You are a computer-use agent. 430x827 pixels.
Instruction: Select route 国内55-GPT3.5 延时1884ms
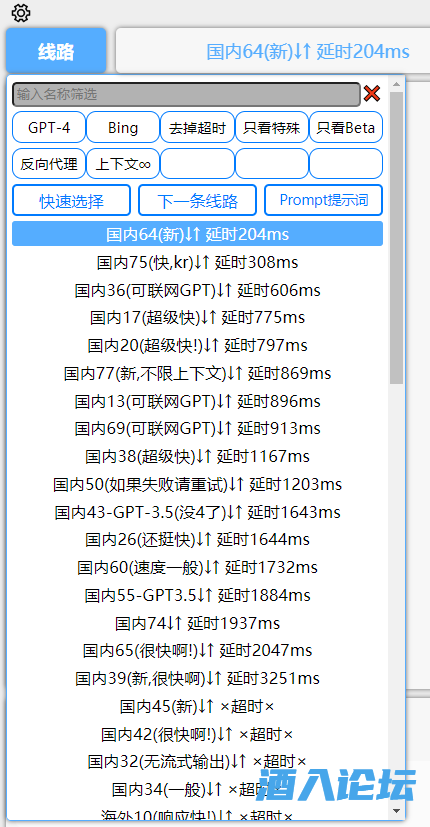pos(197,595)
